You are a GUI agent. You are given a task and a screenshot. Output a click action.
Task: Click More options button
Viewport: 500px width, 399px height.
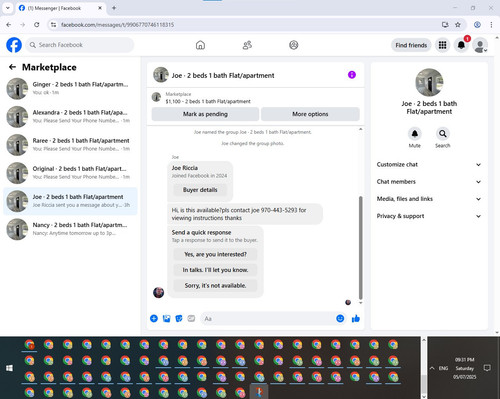310,114
